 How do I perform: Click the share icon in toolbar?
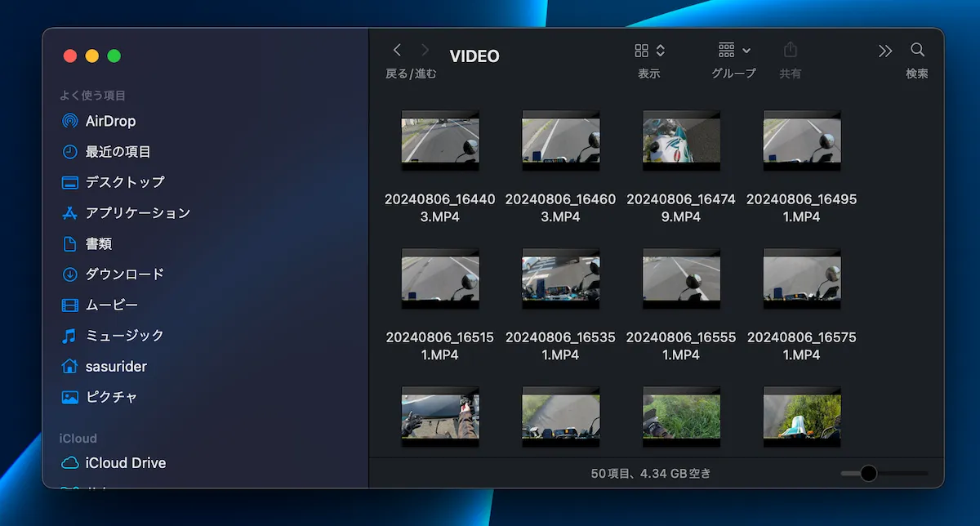pos(790,51)
